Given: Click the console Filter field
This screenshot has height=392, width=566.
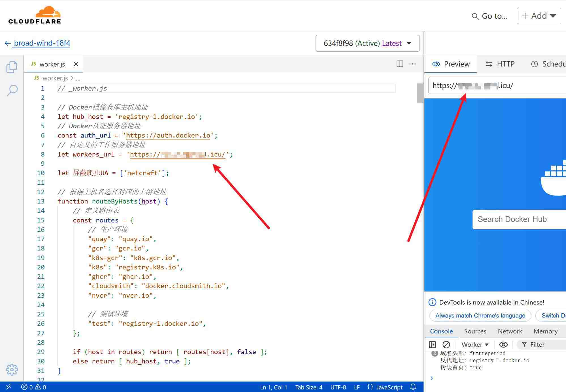Looking at the screenshot, I should tap(542, 344).
